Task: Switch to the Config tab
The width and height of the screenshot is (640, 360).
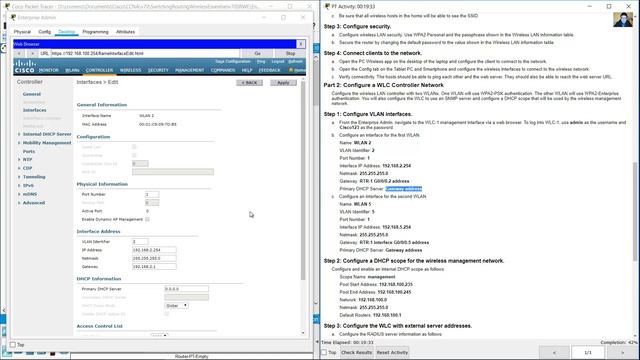Action: coord(44,32)
